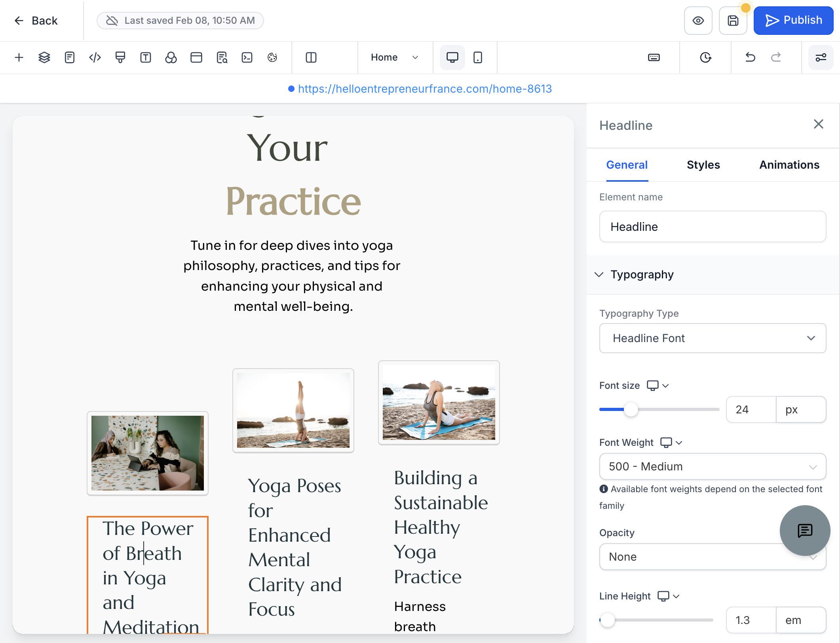Open the SEO page search icon

[x=222, y=57]
